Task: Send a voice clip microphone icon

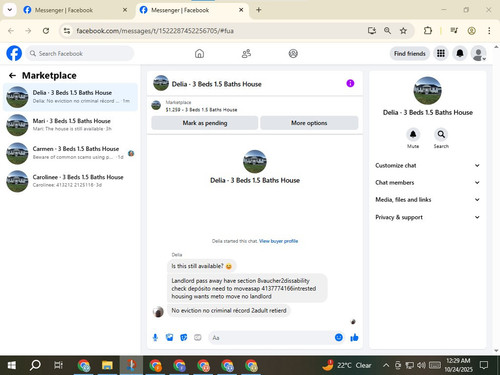Action: pos(155,338)
